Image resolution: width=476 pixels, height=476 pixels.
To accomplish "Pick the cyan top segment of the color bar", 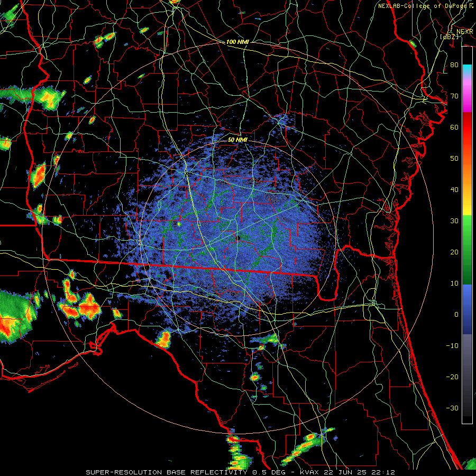I will point(467,70).
